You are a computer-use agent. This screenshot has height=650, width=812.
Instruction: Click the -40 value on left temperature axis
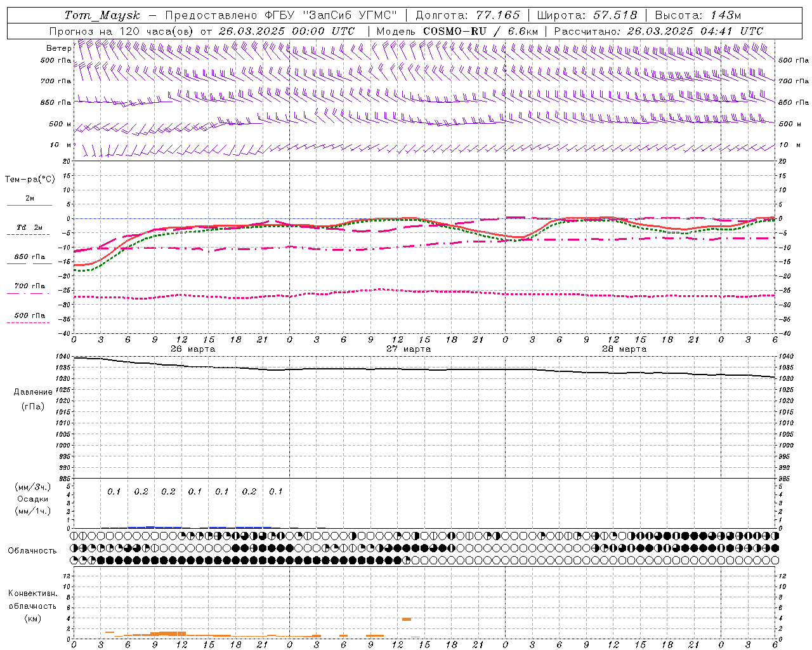[65, 333]
